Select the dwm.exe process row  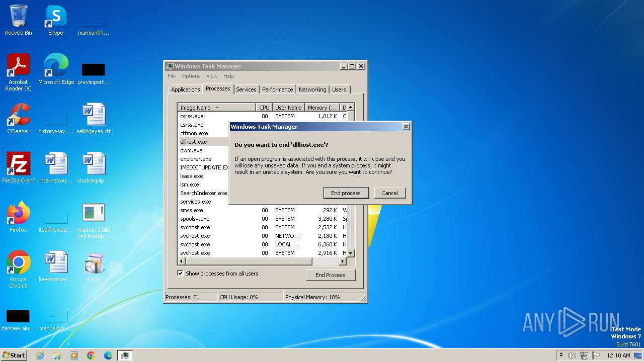pos(204,150)
